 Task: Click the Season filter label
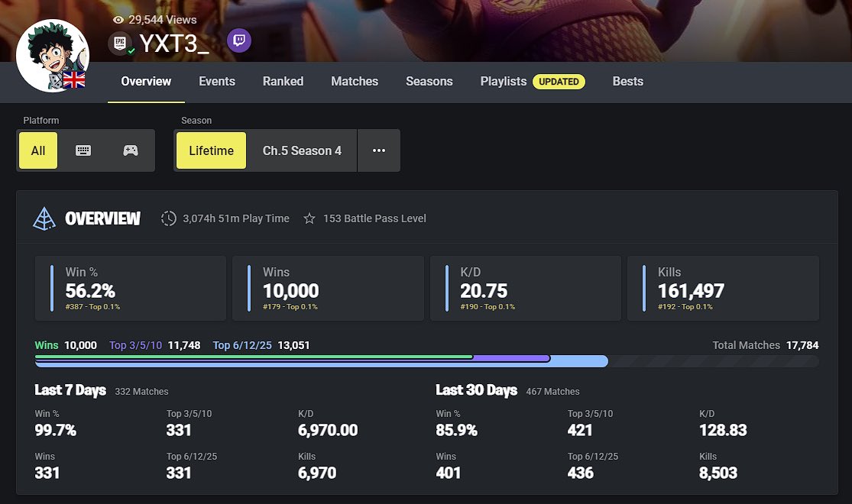(196, 121)
